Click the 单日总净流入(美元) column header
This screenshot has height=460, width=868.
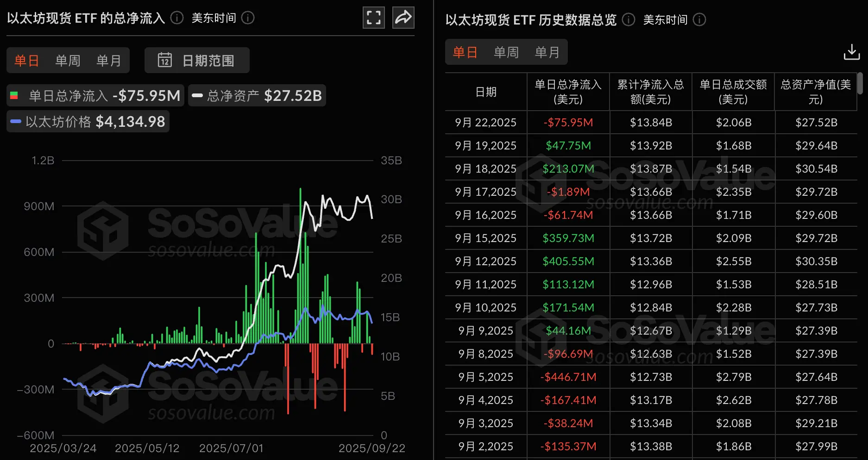[x=568, y=92]
